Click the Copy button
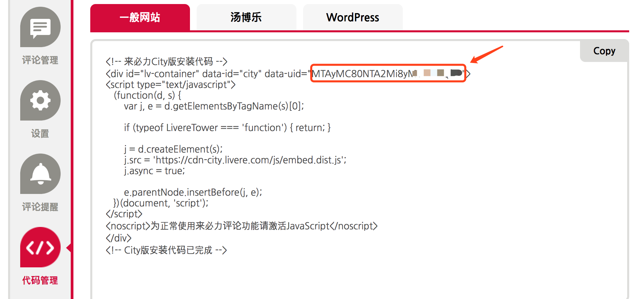This screenshot has width=644, height=299. click(604, 51)
